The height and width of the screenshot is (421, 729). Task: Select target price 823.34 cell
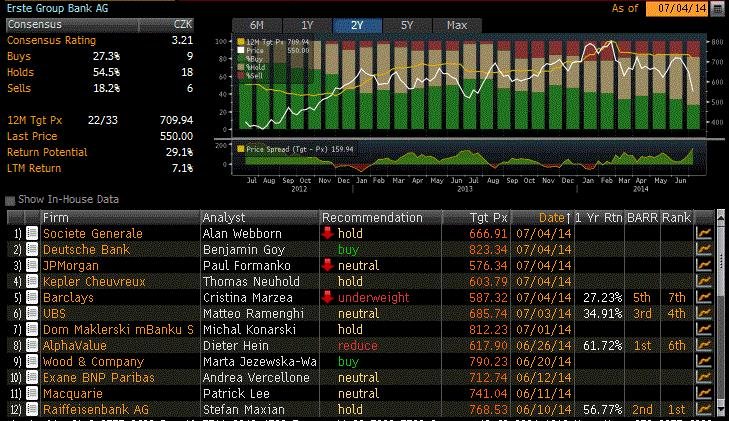tap(488, 250)
